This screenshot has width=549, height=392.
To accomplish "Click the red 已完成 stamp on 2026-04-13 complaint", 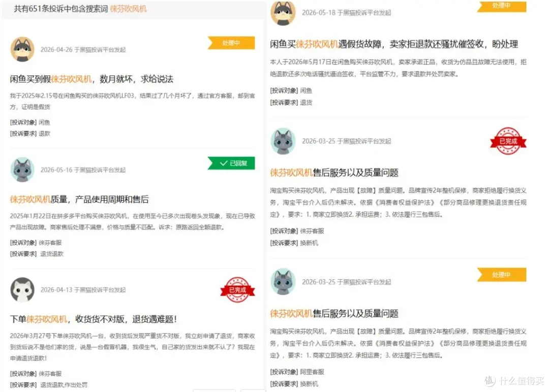I will point(237,290).
